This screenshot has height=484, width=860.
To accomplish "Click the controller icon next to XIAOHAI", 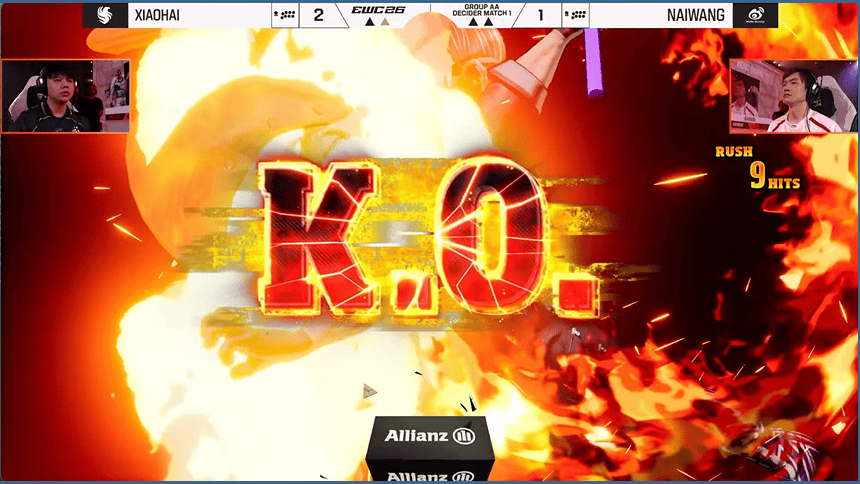I will [x=285, y=15].
